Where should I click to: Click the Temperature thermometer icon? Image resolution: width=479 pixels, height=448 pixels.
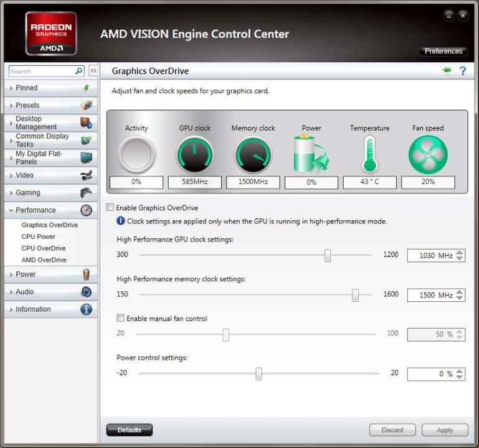point(369,155)
